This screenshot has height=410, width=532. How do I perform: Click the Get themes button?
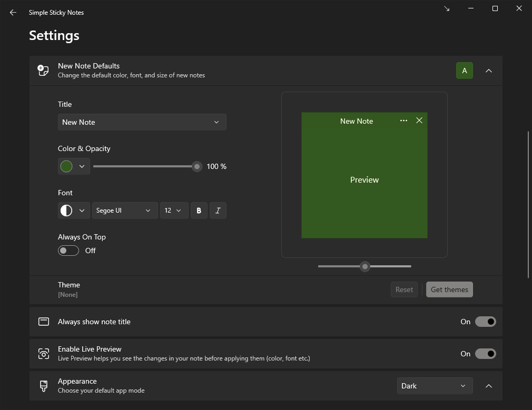[x=449, y=289]
